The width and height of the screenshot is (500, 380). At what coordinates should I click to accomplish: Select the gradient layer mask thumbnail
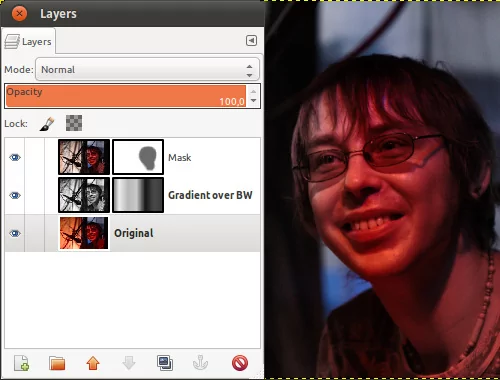(138, 195)
